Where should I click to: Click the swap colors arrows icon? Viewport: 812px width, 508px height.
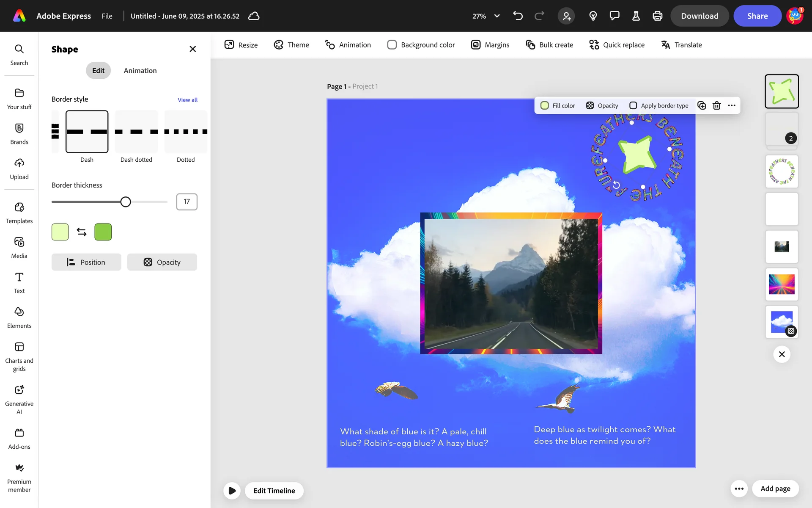(x=82, y=232)
